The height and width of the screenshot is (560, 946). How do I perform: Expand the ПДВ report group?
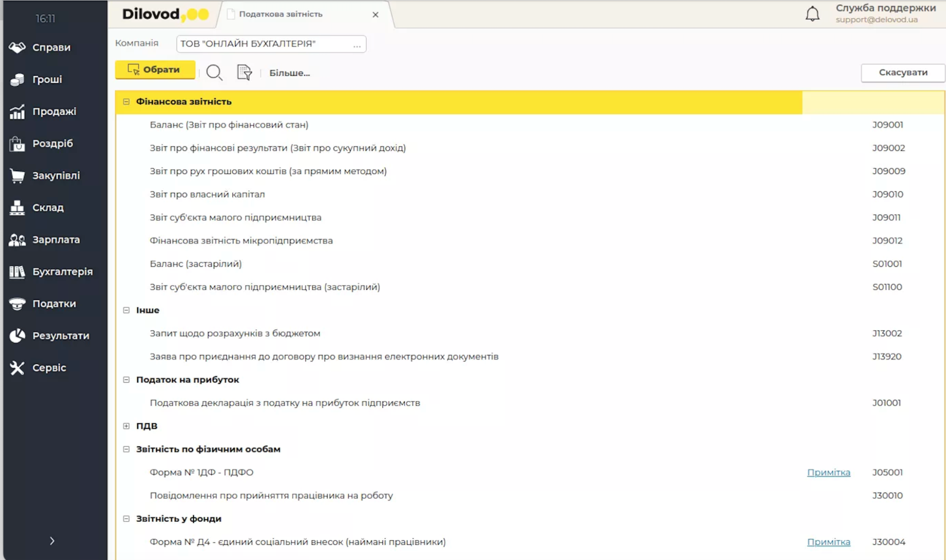pos(126,426)
